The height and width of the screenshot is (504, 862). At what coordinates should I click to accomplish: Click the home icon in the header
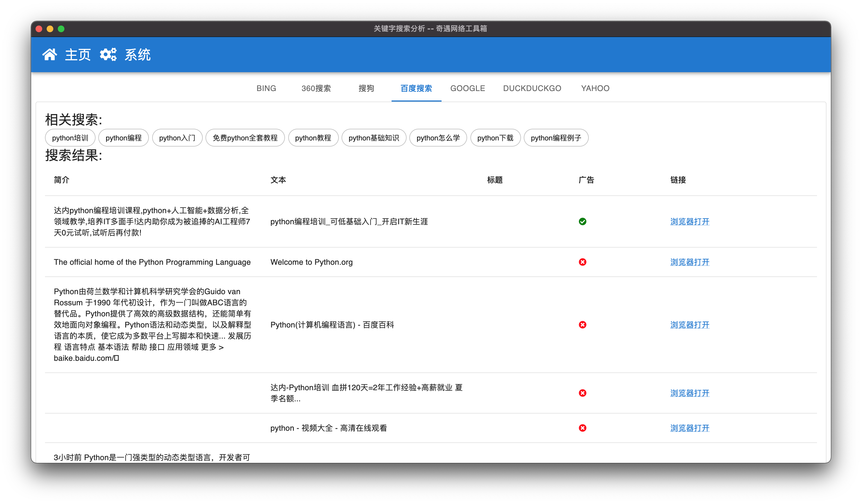point(50,55)
